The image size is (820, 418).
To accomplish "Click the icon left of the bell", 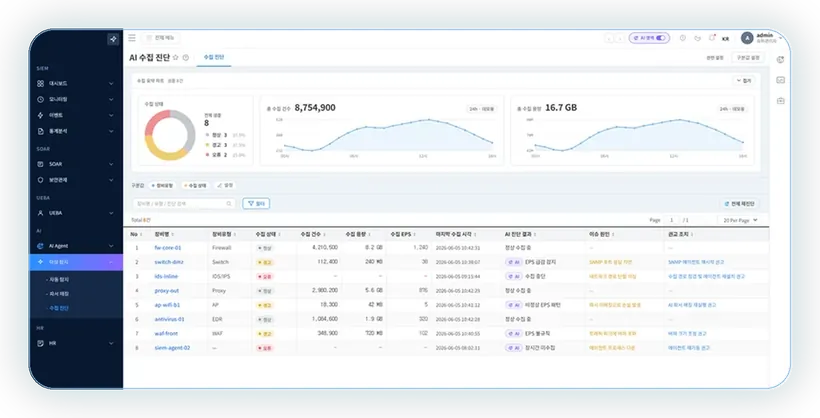I will pyautogui.click(x=697, y=38).
